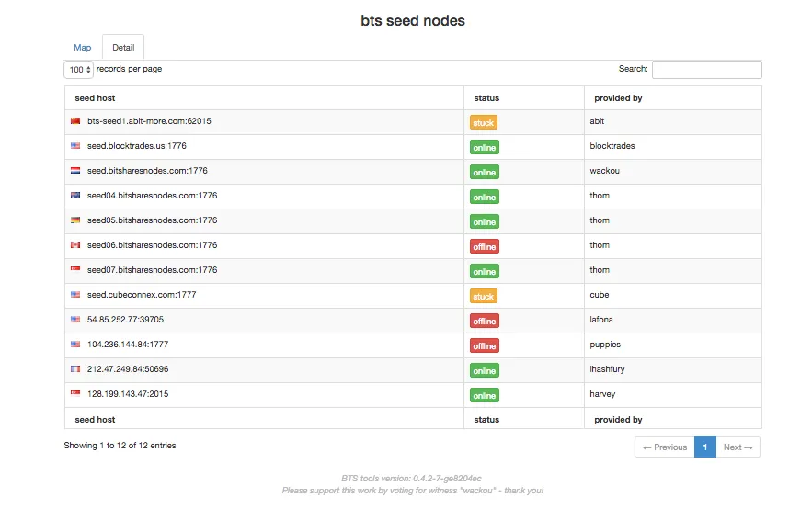Click the bts seed nodes page title
Screen dimensions: 812x520
413,21
